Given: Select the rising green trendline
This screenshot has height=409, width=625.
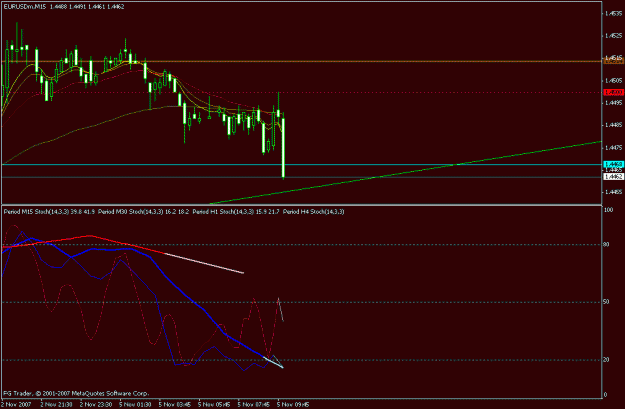Looking at the screenshot, I should (x=405, y=173).
